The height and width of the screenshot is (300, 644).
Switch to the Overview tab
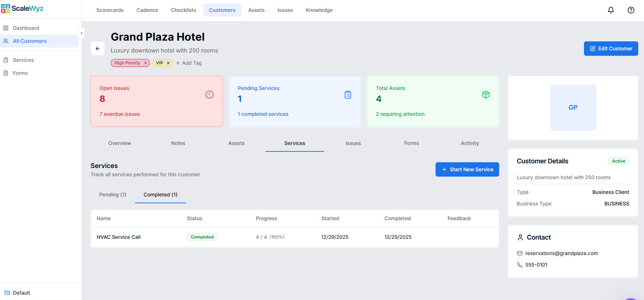pyautogui.click(x=120, y=143)
